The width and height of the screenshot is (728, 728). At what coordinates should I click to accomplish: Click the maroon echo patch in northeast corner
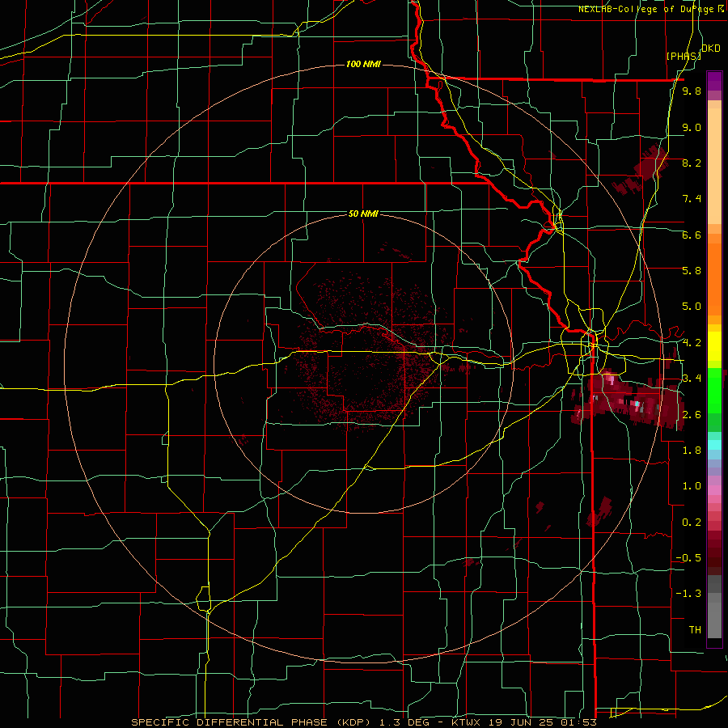[640, 171]
